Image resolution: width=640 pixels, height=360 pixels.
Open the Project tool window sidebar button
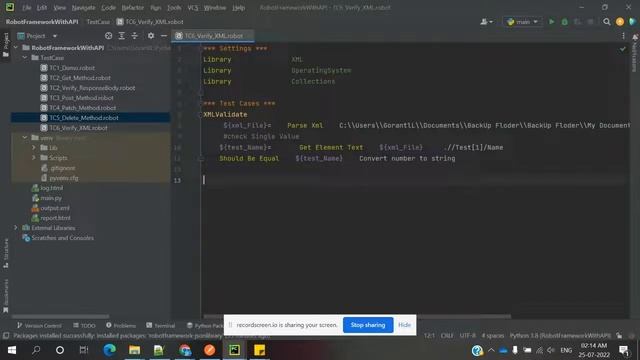tap(6, 44)
